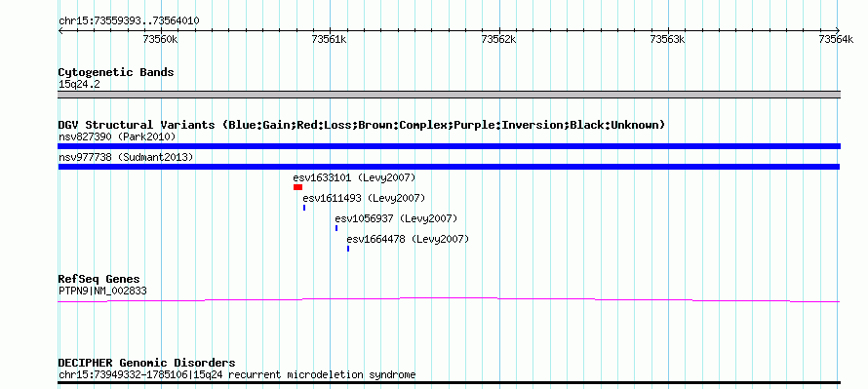This screenshot has width=868, height=389.
Task: Click the 73564k ruler tick label
Action: pyautogui.click(x=836, y=39)
